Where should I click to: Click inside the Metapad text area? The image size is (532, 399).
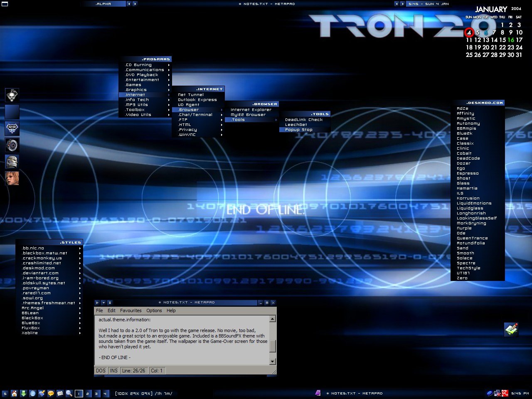183,341
